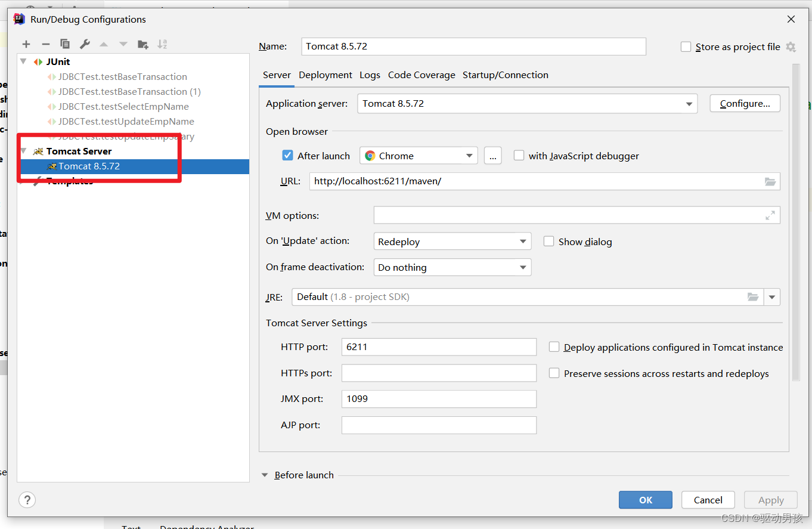Click the IntelliJ logo in title bar
This screenshot has width=812, height=529.
[19, 19]
